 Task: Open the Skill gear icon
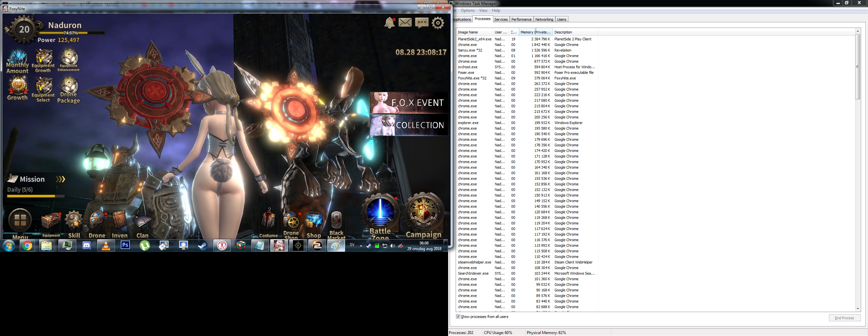click(74, 221)
